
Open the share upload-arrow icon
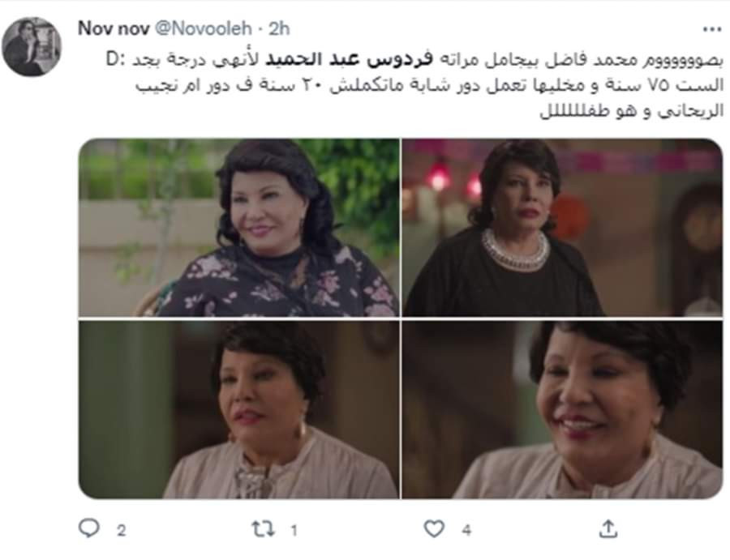pyautogui.click(x=608, y=529)
